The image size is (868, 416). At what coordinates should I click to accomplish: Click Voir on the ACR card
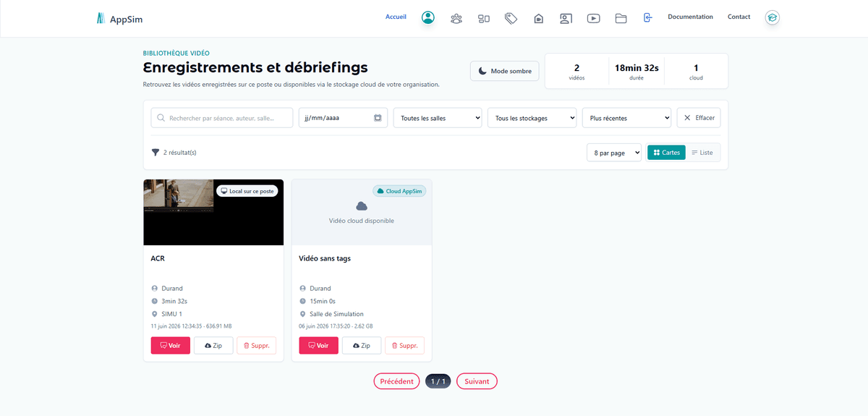point(170,346)
